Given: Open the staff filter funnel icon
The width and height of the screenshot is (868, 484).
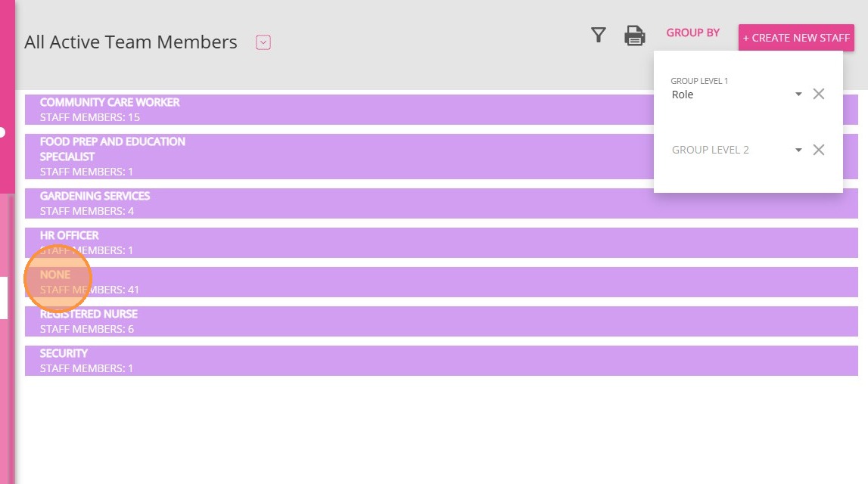Looking at the screenshot, I should point(599,35).
